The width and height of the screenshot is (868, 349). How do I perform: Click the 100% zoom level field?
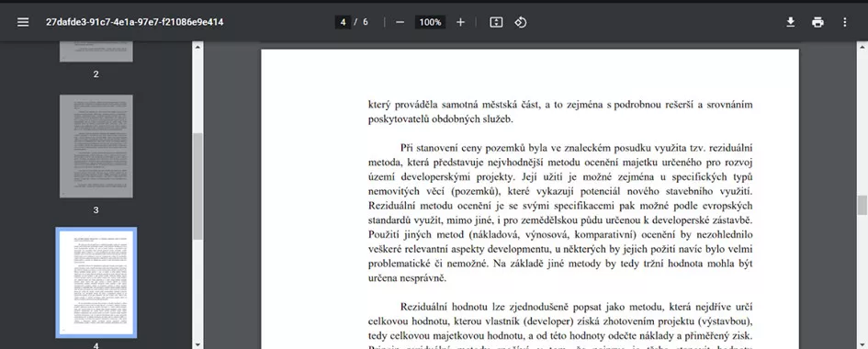pyautogui.click(x=430, y=22)
